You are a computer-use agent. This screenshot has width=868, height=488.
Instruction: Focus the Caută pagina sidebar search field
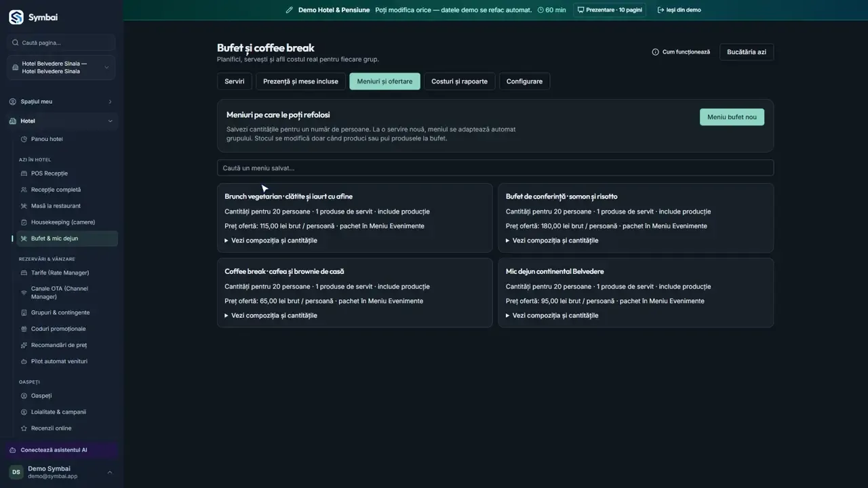[x=62, y=43]
